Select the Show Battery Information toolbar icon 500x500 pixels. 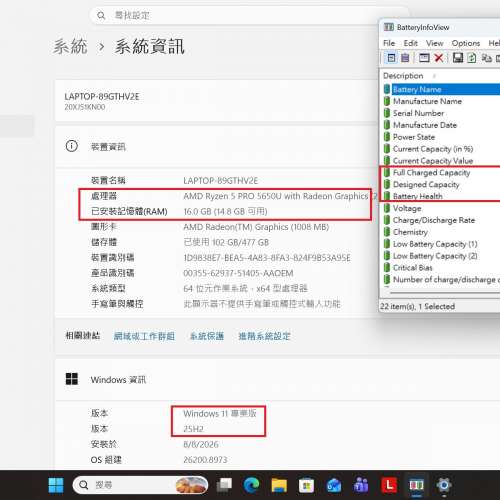pos(391,58)
